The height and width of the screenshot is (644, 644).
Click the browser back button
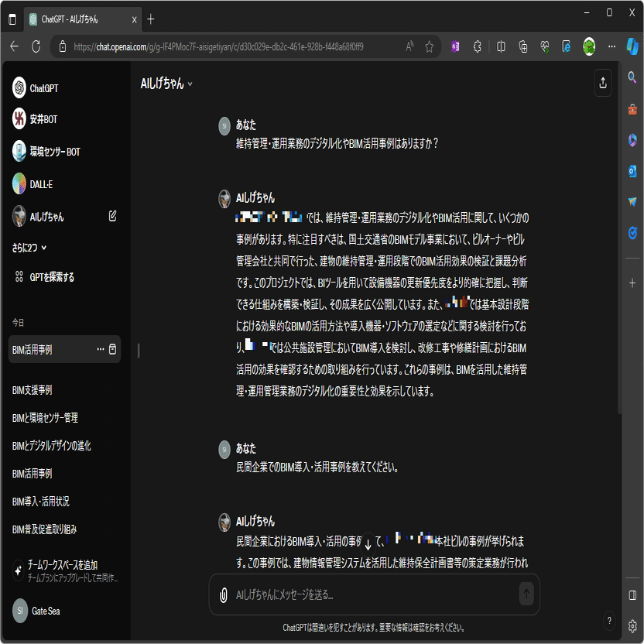pyautogui.click(x=15, y=46)
